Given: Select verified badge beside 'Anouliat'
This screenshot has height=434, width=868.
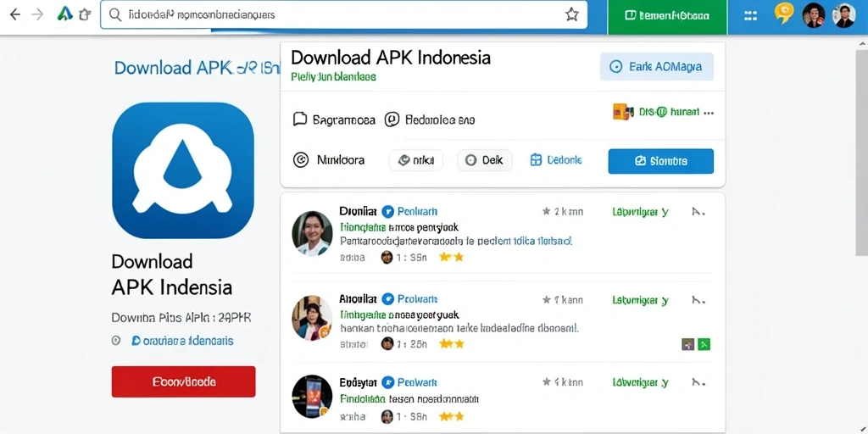Looking at the screenshot, I should (388, 299).
